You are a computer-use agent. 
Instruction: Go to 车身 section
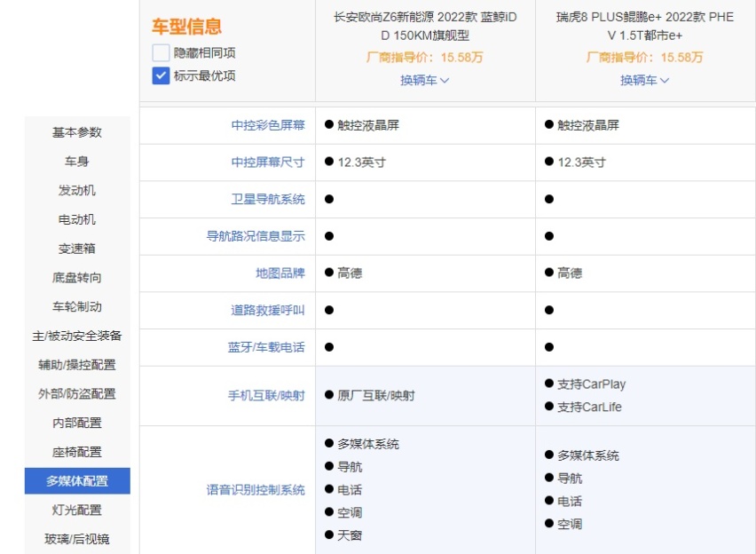click(77, 162)
